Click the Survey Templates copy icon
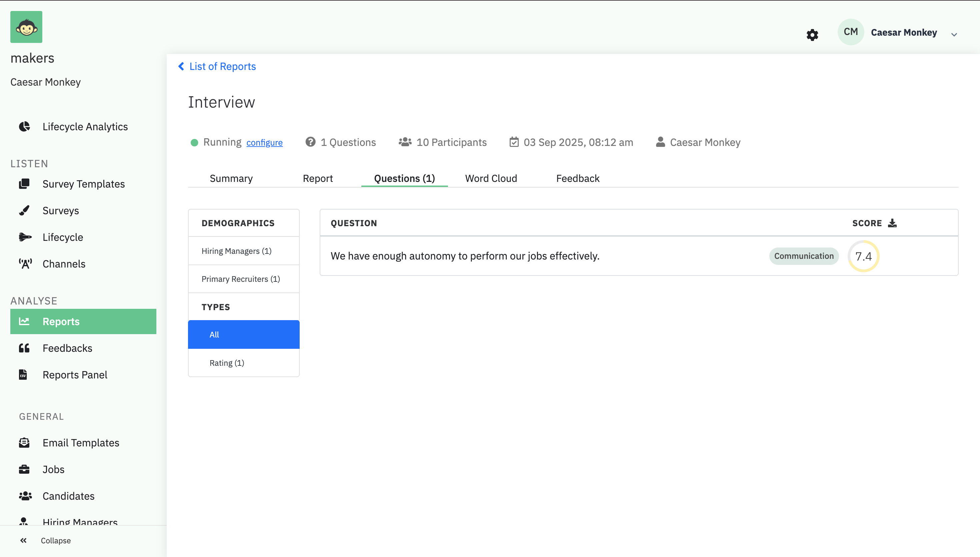Viewport: 980px width, 557px height. point(24,184)
